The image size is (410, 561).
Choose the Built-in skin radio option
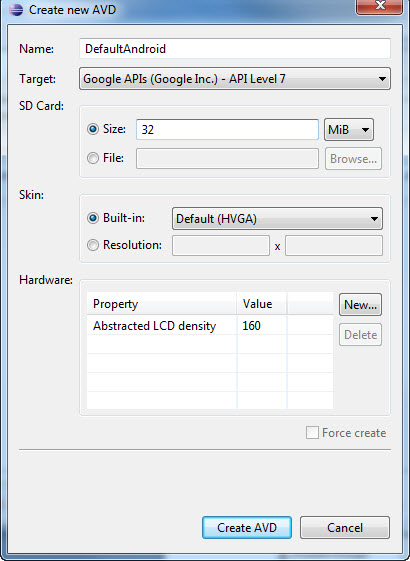point(93,218)
